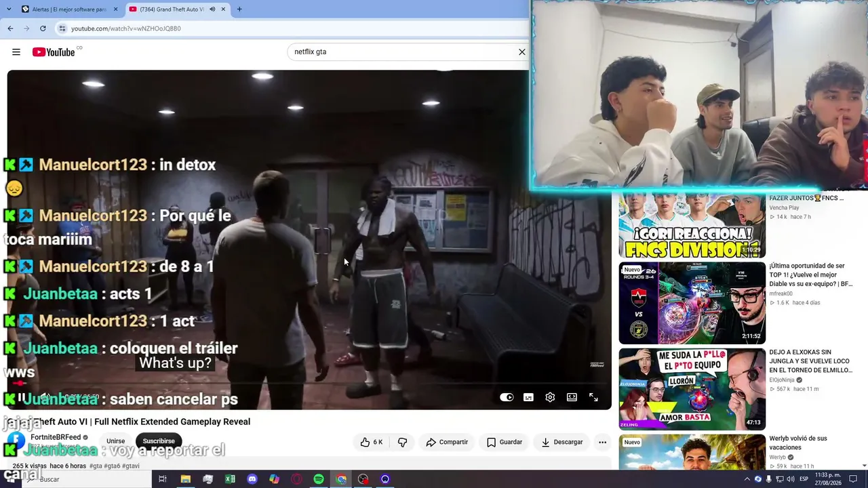Open a new browser tab
This screenshot has height=488, width=868.
(239, 9)
